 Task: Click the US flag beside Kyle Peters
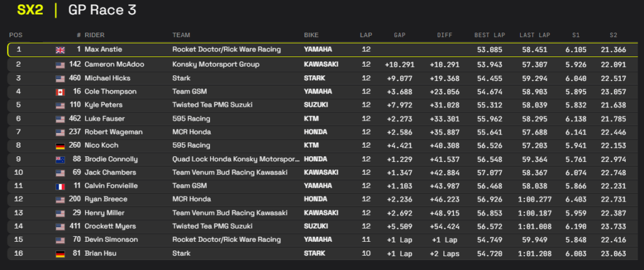[60, 105]
